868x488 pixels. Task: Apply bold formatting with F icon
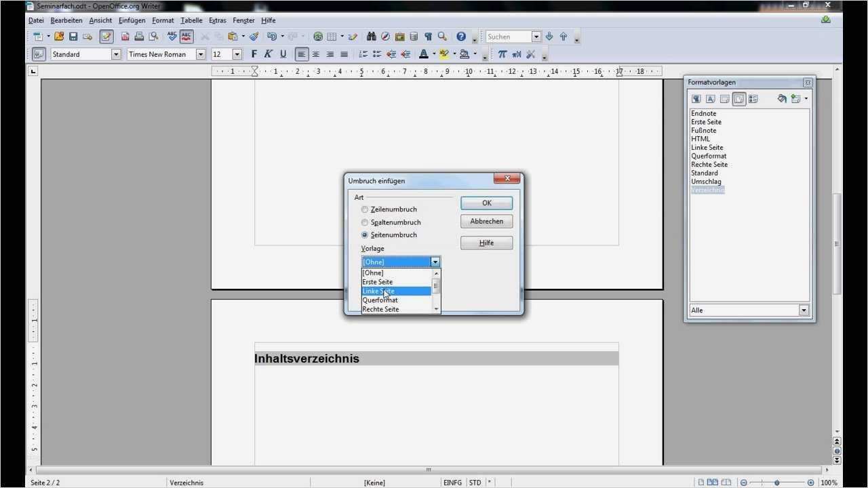coord(254,54)
